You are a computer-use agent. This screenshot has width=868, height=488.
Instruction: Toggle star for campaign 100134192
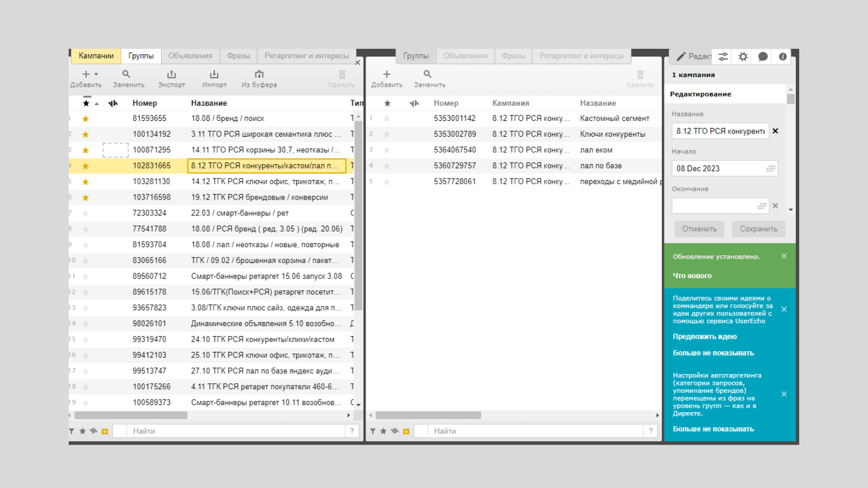[x=86, y=134]
